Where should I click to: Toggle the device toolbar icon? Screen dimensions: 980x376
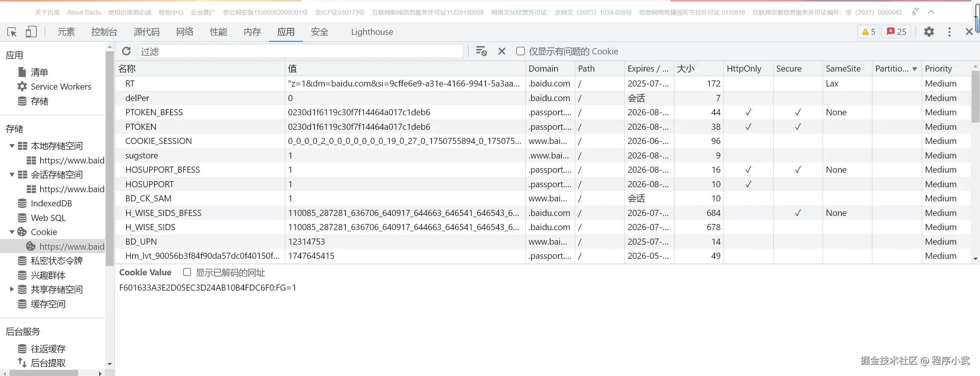tap(31, 32)
